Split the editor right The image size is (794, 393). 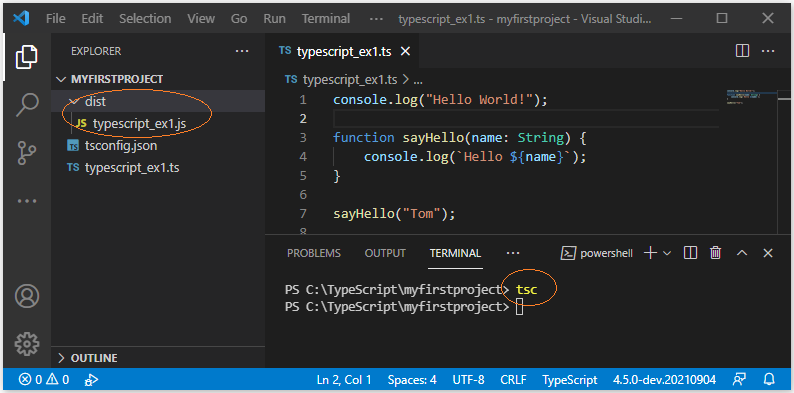point(742,51)
